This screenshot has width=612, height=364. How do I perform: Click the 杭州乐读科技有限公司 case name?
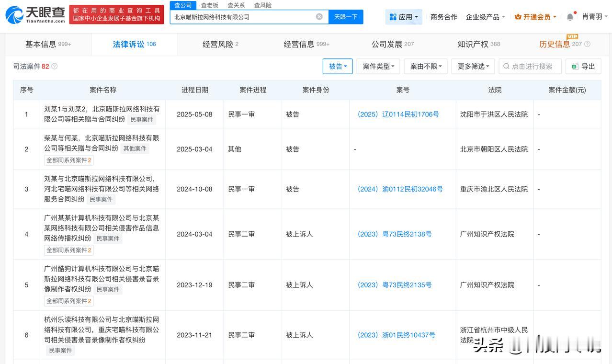(102, 330)
